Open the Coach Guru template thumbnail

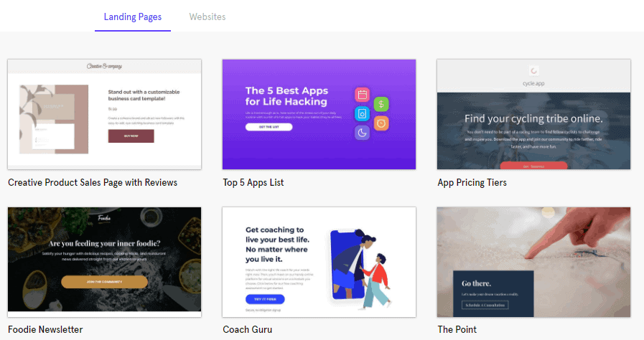(x=319, y=262)
